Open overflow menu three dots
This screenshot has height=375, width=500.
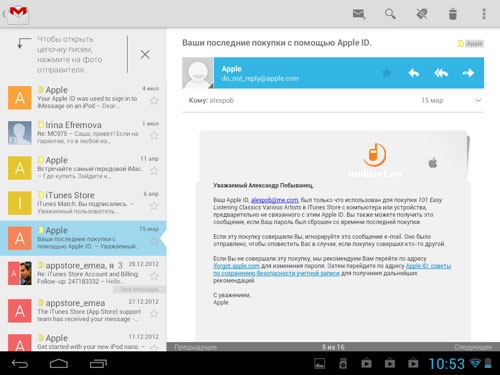click(x=484, y=14)
